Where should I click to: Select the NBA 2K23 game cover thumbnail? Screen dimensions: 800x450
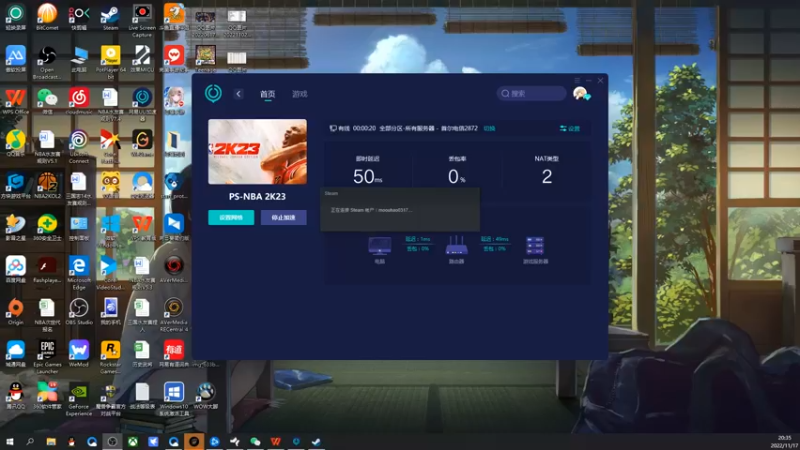(x=258, y=152)
